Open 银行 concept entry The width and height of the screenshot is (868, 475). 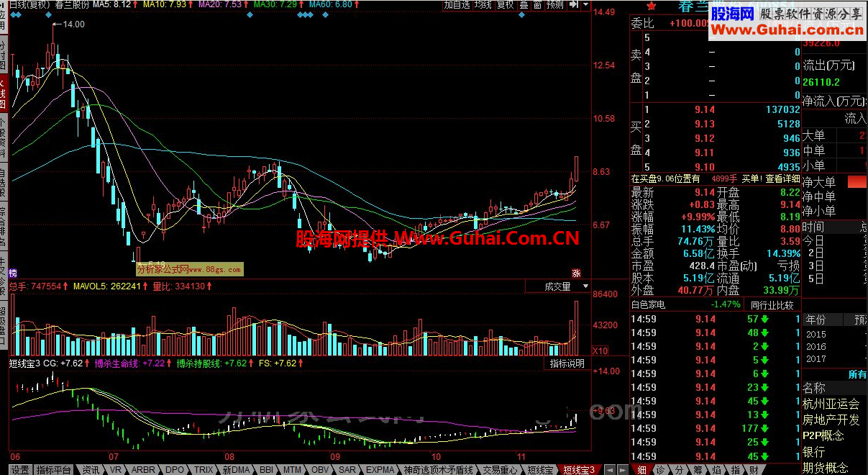pos(813,452)
